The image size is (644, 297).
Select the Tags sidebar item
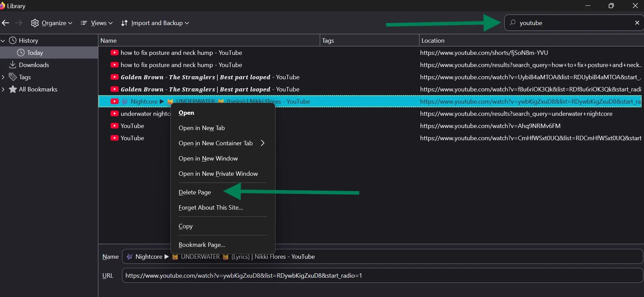point(25,77)
